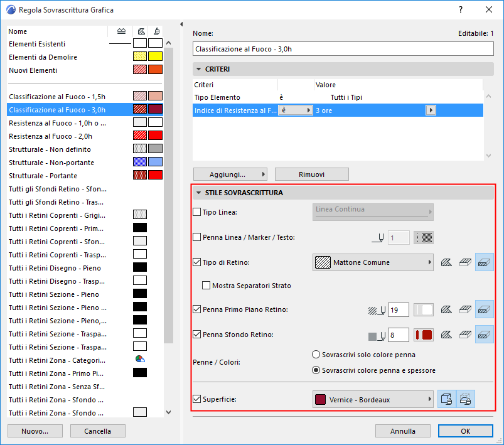Select Sovrascrivi solo colore penna radio
The image size is (504, 445).
pos(316,355)
